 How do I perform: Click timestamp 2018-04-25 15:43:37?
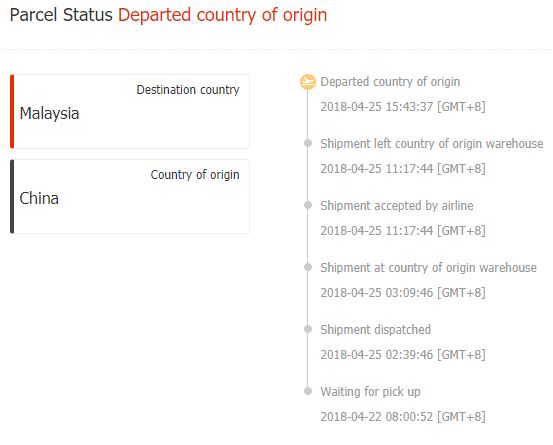tap(403, 106)
